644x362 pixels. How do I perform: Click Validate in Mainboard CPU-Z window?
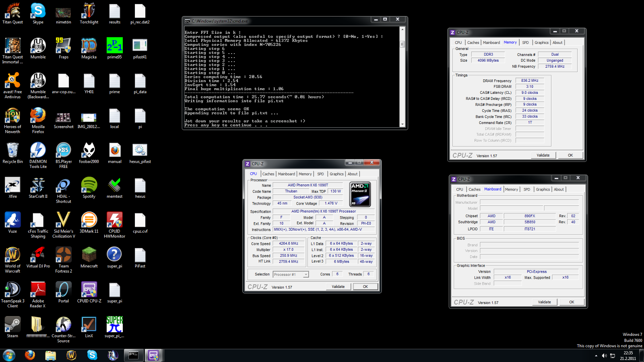545,302
